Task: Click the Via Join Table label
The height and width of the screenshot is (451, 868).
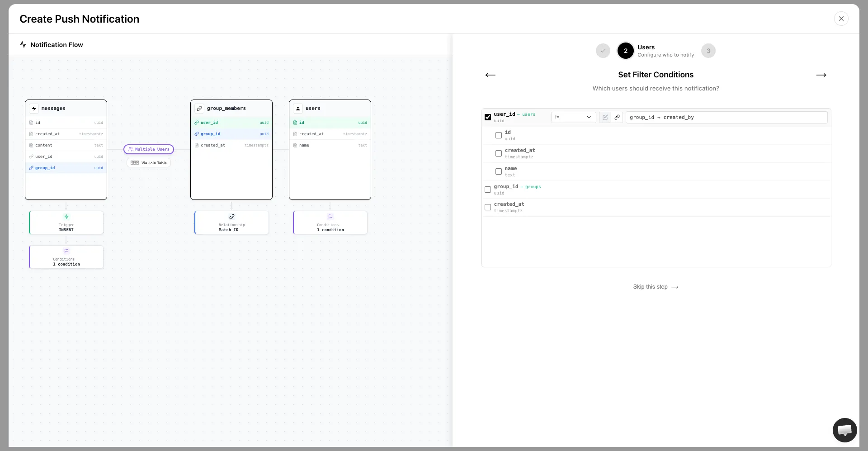Action: tap(149, 163)
